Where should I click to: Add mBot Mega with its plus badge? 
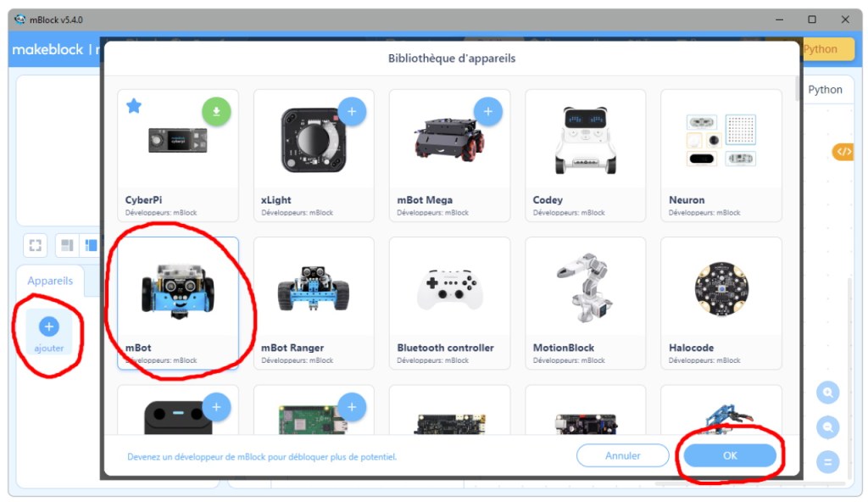[490, 110]
